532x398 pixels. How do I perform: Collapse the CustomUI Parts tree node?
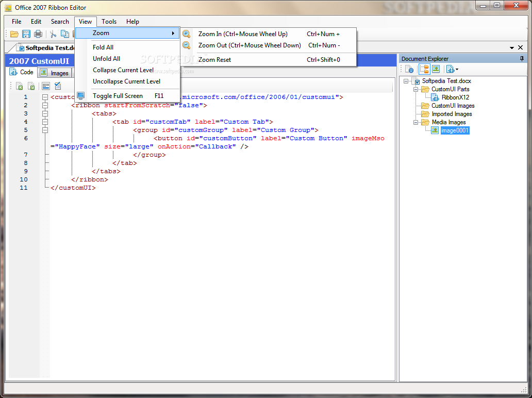click(x=415, y=89)
